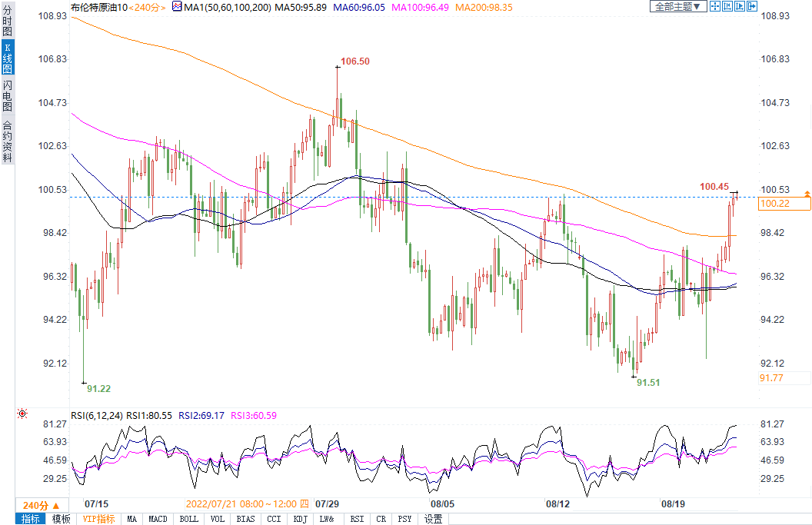Select the MACD indicator tab
812x525 pixels.
[158, 519]
